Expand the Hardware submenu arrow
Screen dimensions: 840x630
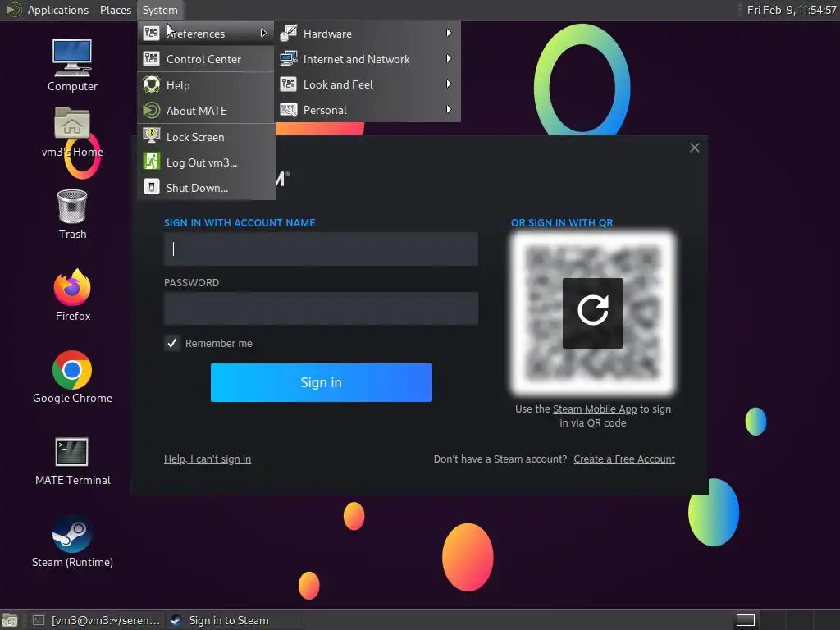449,33
